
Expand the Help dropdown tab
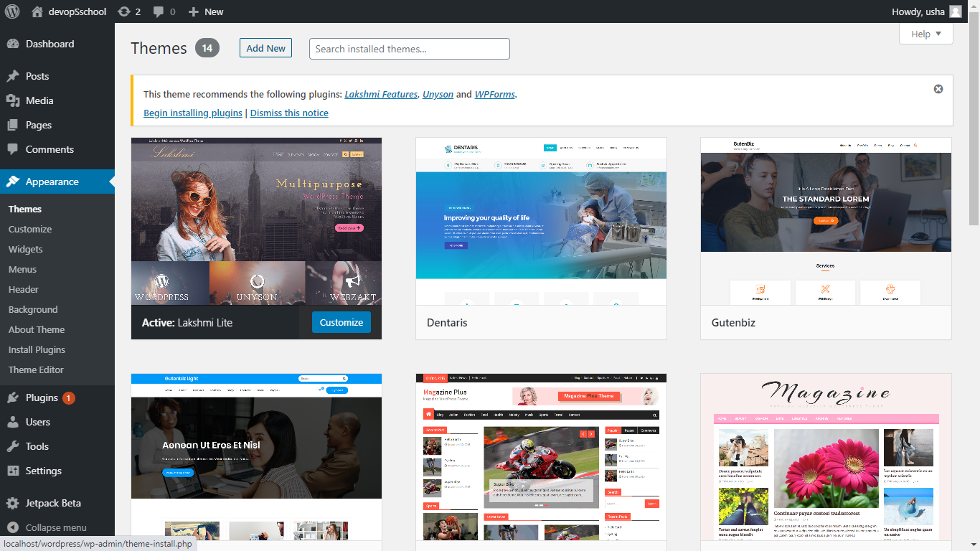[925, 34]
